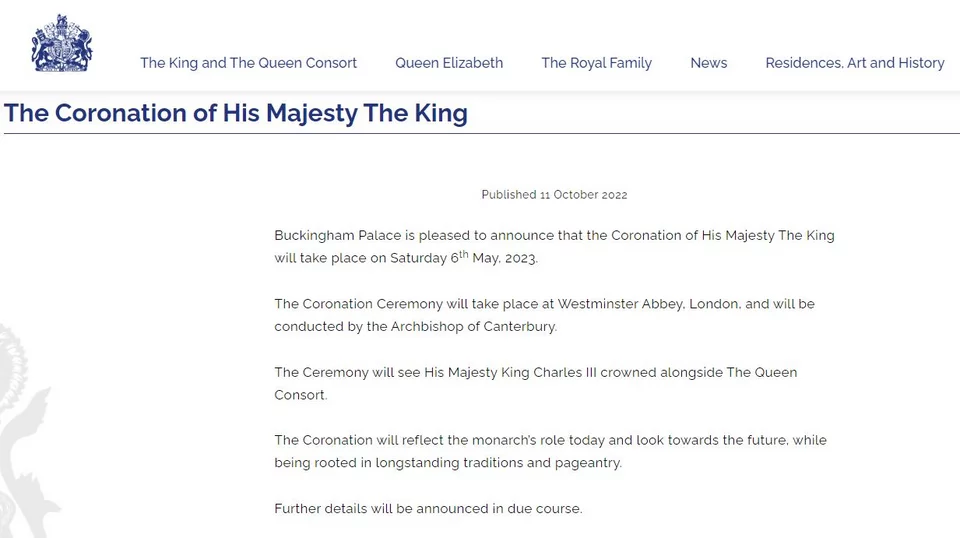Click the horizontal divider under the heading
The image size is (960, 538).
tap(480, 134)
